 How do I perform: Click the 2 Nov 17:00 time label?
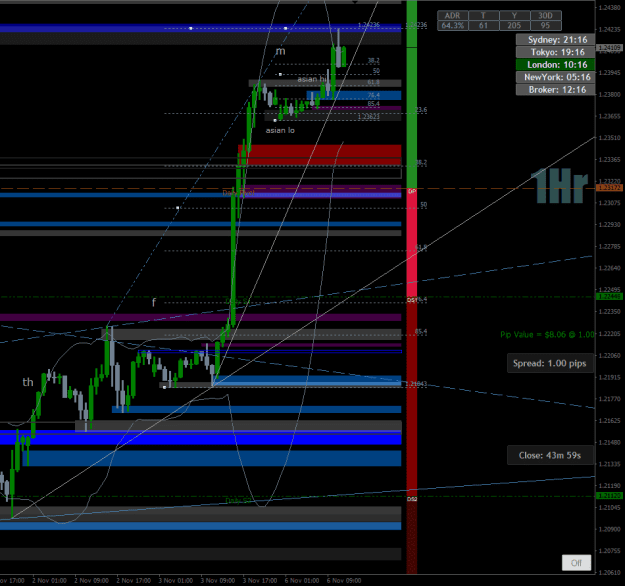pyautogui.click(x=134, y=580)
